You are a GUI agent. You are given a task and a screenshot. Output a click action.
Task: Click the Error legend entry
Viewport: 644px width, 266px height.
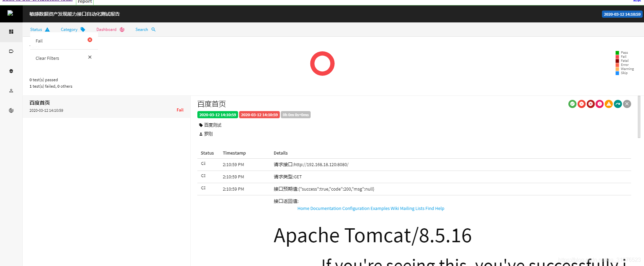point(622,65)
